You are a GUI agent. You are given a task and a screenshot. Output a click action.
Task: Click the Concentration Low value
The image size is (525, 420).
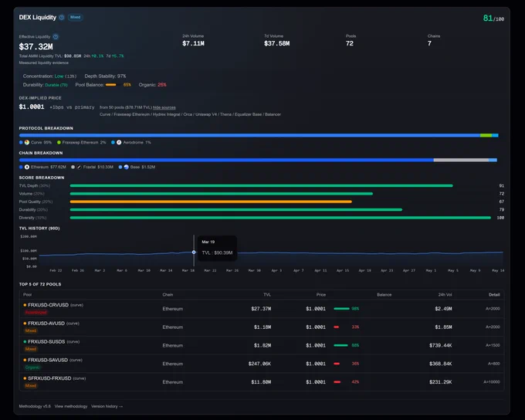point(59,76)
